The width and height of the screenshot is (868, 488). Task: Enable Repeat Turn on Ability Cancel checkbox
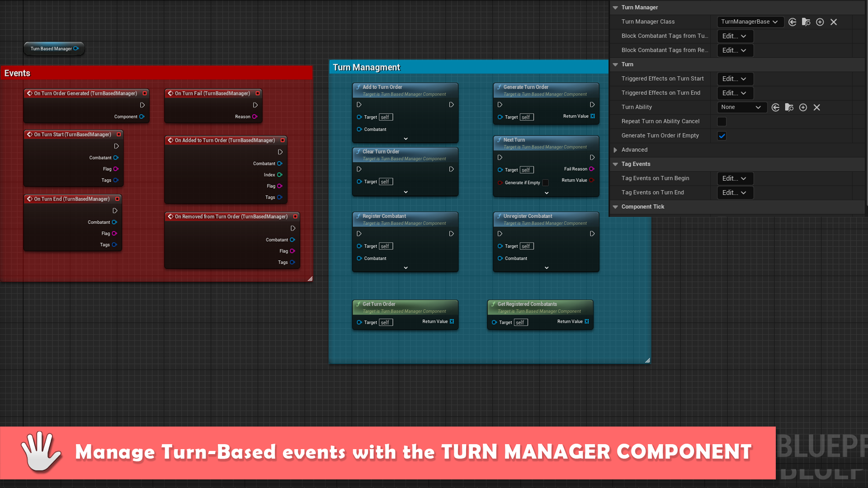722,122
